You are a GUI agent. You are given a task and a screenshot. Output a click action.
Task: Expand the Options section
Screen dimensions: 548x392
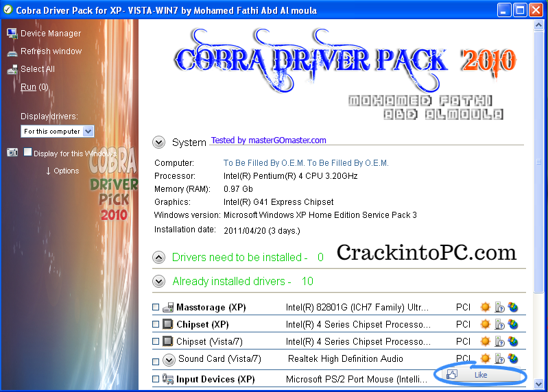[62, 171]
